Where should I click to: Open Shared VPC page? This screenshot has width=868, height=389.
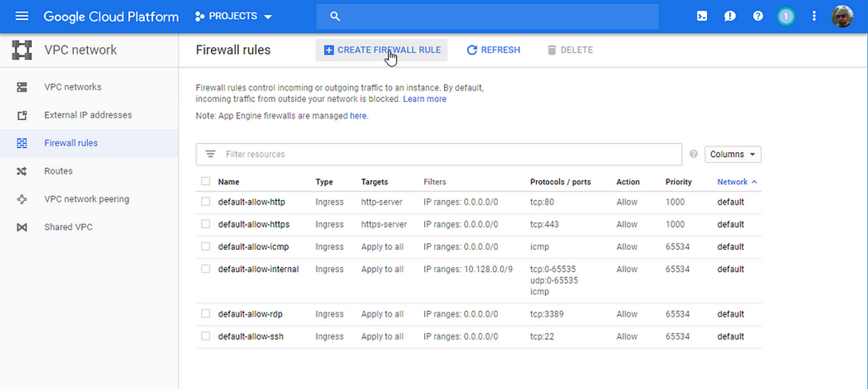tap(69, 227)
